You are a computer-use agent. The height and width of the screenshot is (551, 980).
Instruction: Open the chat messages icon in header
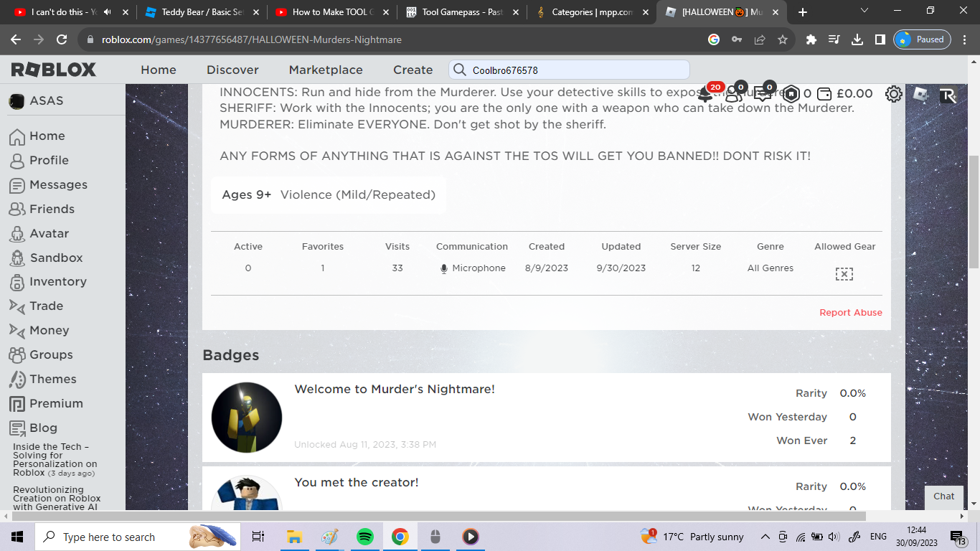pos(763,93)
